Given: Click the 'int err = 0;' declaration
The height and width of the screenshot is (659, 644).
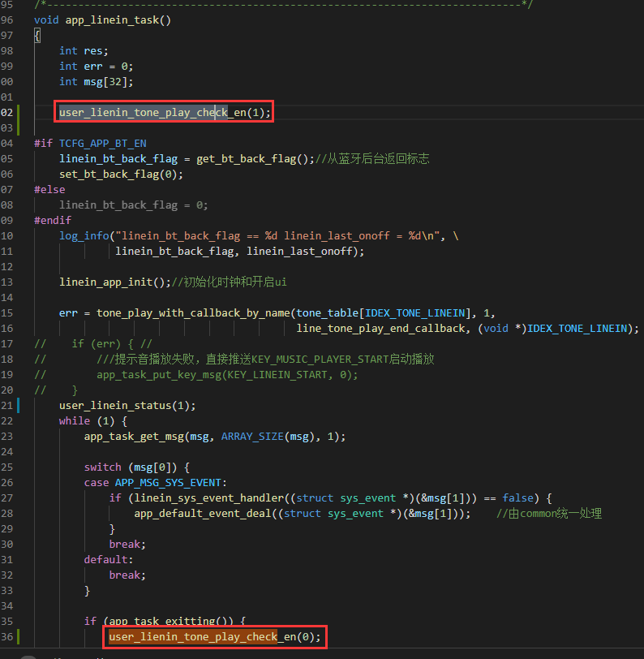Looking at the screenshot, I should [x=97, y=67].
